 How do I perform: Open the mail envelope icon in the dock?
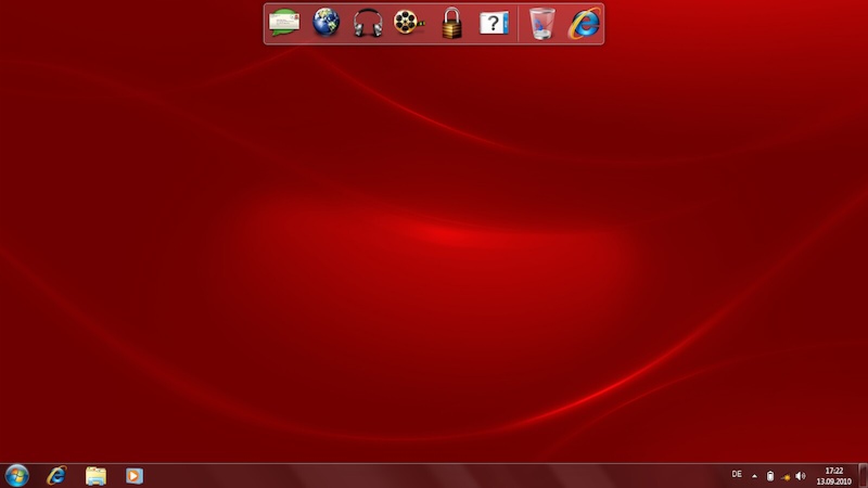284,23
